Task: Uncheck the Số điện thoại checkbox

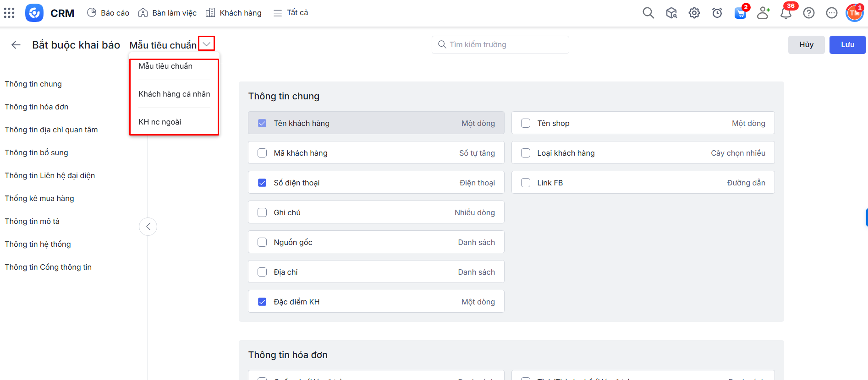Action: coord(262,183)
